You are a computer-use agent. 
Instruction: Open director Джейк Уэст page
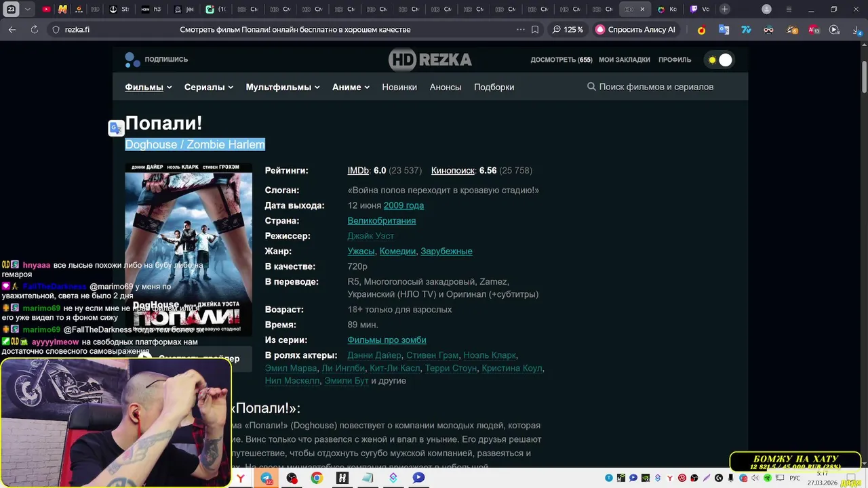[371, 236]
